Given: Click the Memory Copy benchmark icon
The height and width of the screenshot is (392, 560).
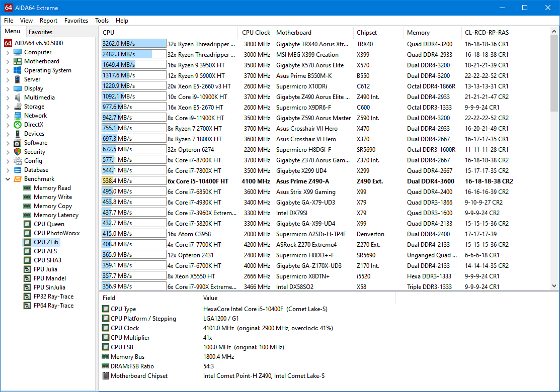Looking at the screenshot, I should coord(27,206).
